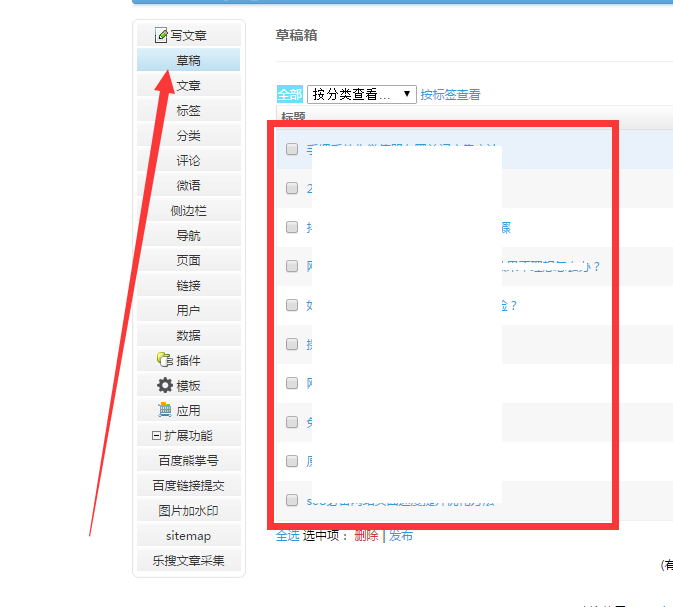
Task: Click the store icon beside 应用
Action: point(164,410)
